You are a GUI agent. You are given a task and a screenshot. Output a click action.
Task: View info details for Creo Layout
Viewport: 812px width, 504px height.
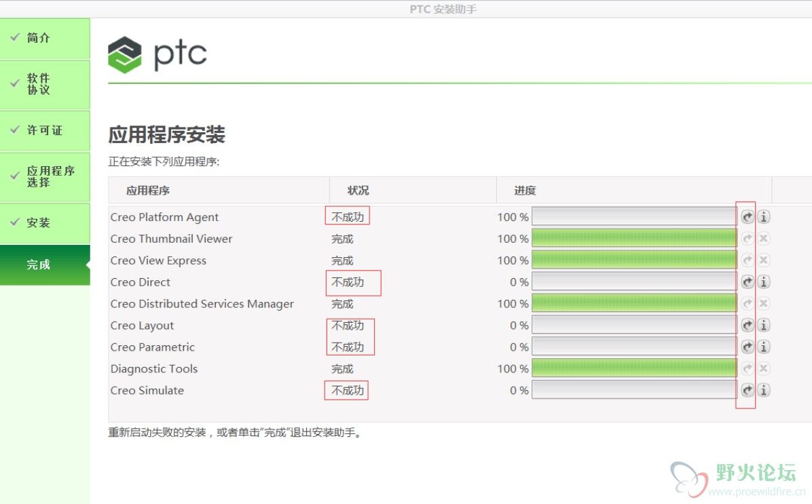pos(763,326)
